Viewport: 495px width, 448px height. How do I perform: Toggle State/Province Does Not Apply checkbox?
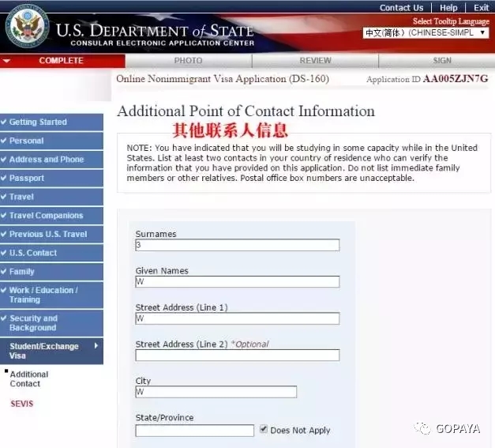pos(264,429)
